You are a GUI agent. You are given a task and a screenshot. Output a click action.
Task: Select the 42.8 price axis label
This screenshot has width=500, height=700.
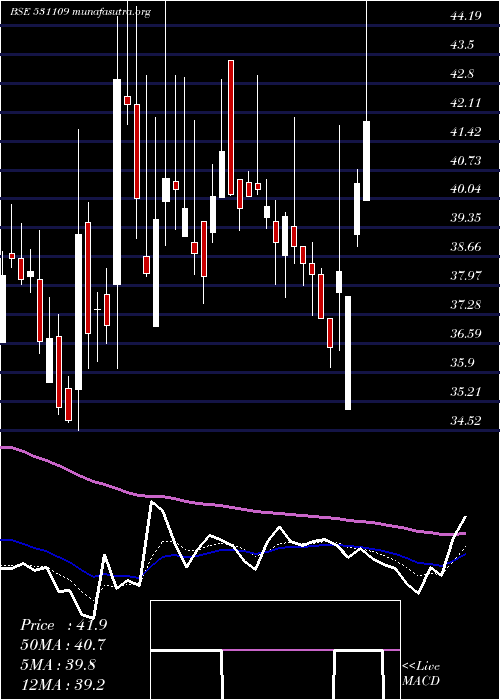(462, 74)
